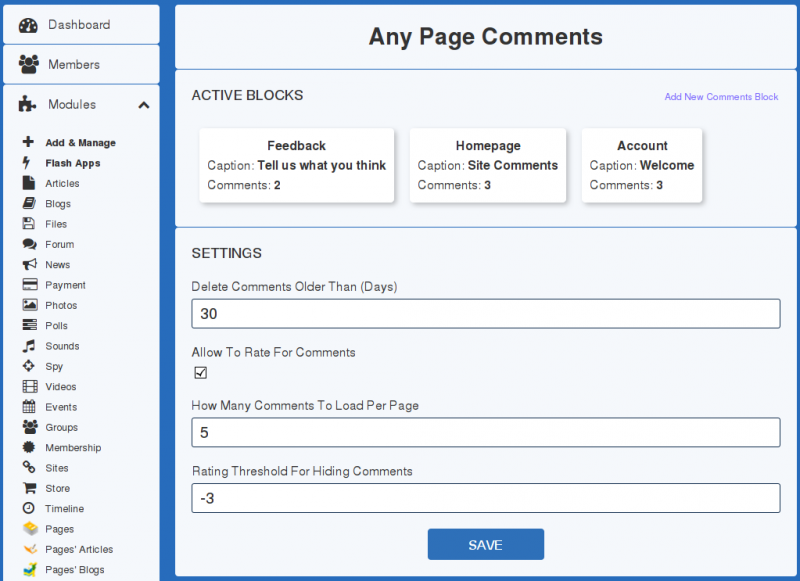Open the Dashboard gauge icon

click(28, 25)
